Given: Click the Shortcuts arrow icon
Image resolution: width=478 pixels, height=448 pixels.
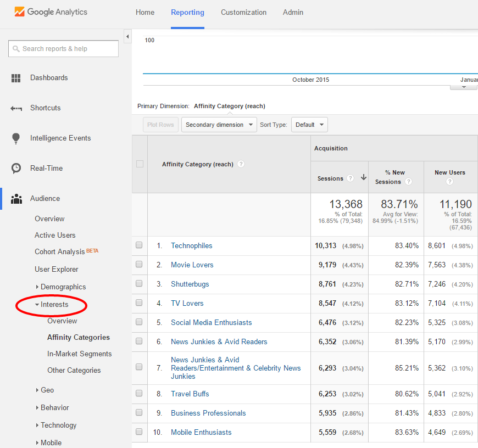Looking at the screenshot, I should (16, 108).
